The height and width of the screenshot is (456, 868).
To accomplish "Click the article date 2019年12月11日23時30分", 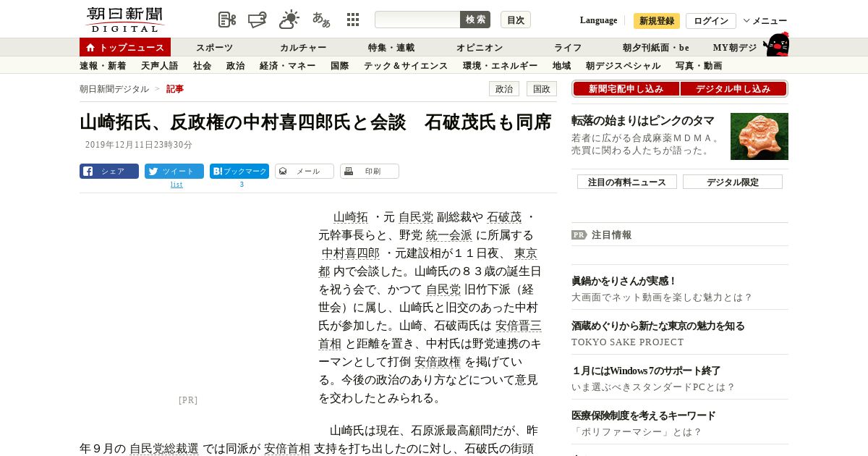I will 139,145.
